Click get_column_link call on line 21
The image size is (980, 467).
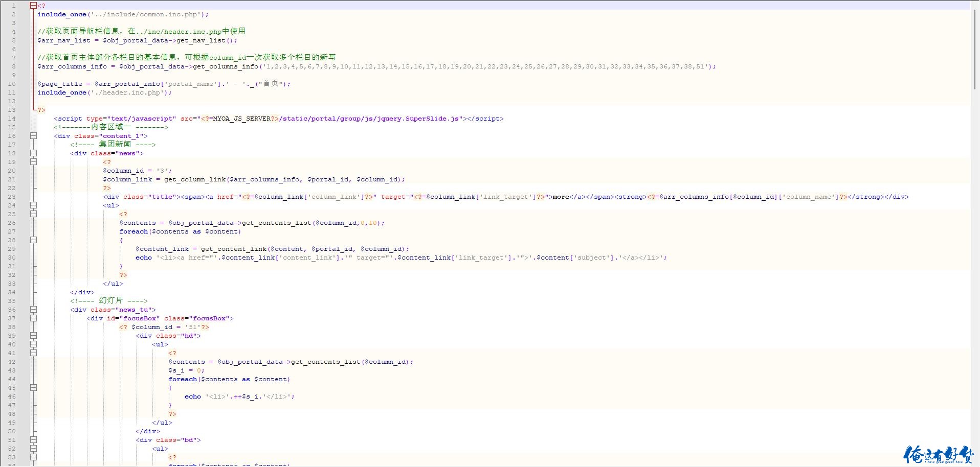[195, 179]
